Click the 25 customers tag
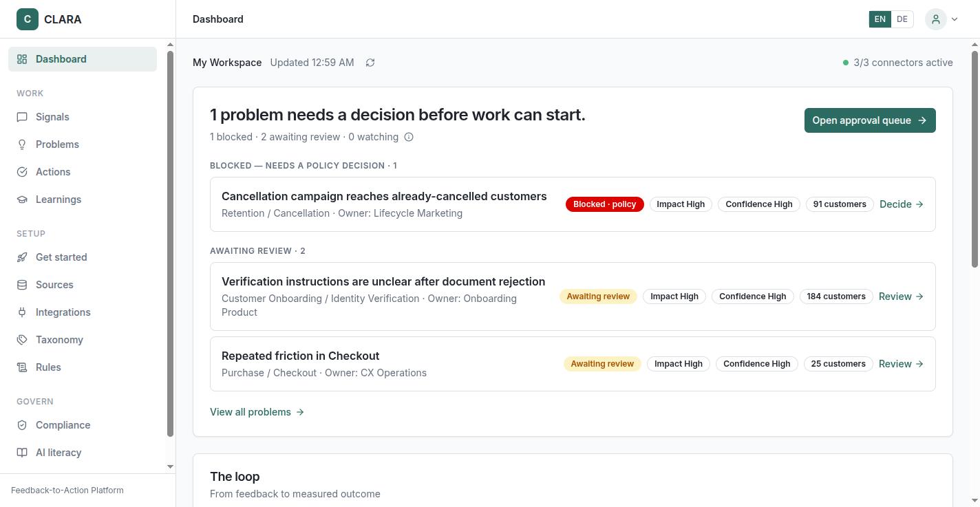The image size is (980, 507). [x=838, y=364]
